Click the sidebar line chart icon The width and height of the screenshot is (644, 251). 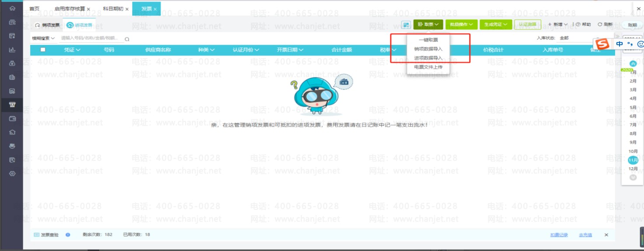coord(12,49)
